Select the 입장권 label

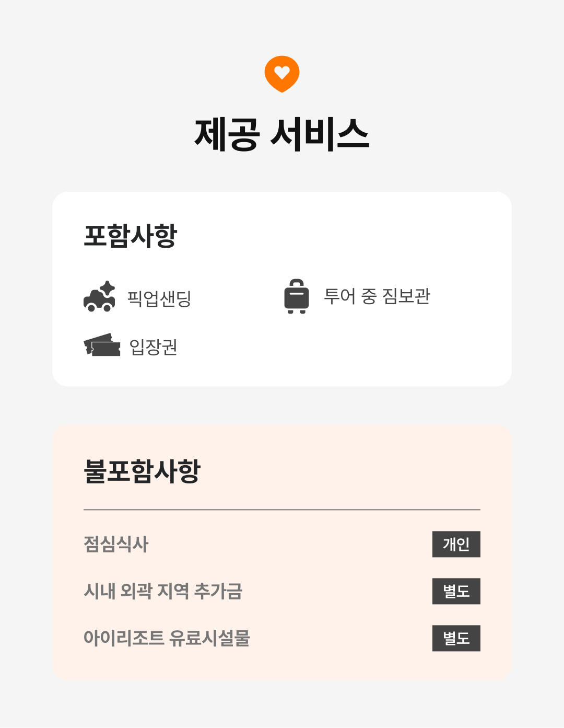coord(154,346)
